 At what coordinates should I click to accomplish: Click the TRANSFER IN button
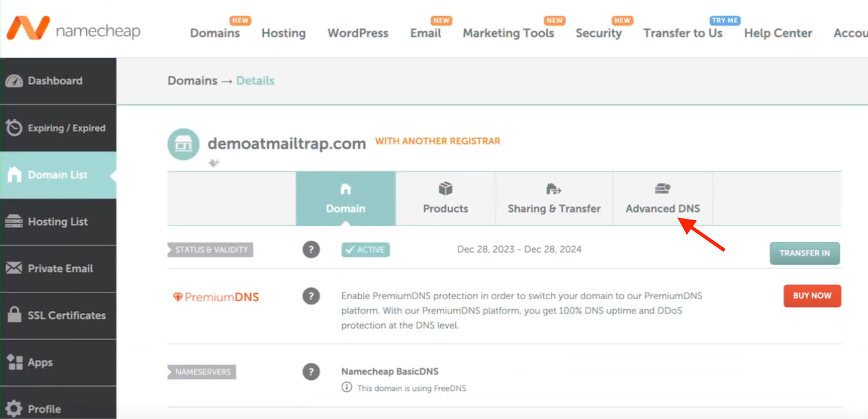coord(805,253)
